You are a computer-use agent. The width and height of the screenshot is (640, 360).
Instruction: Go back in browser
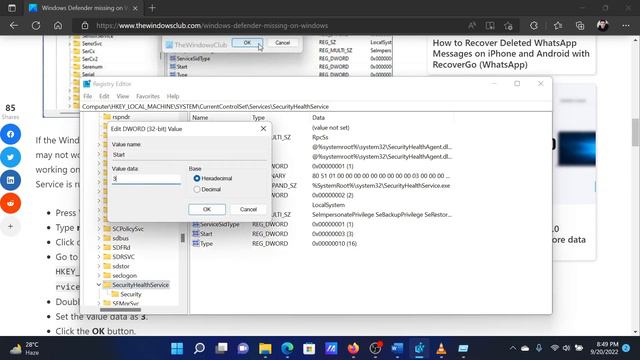[14, 26]
